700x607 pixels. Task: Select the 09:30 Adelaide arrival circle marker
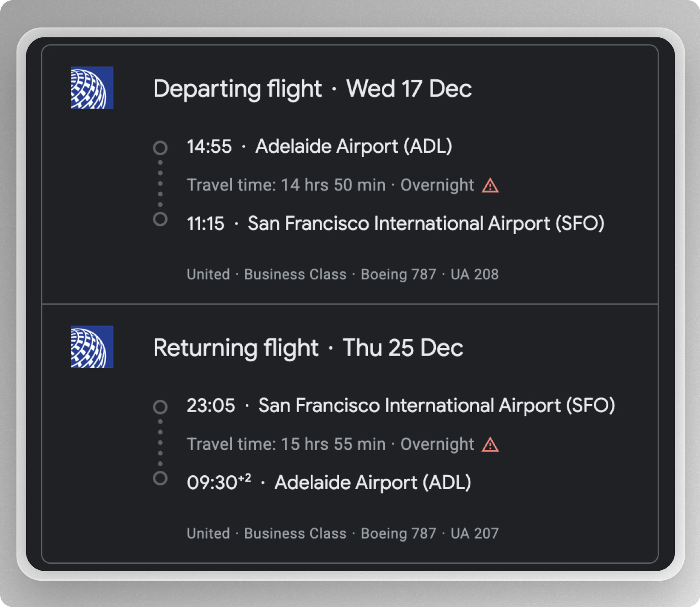click(x=160, y=478)
